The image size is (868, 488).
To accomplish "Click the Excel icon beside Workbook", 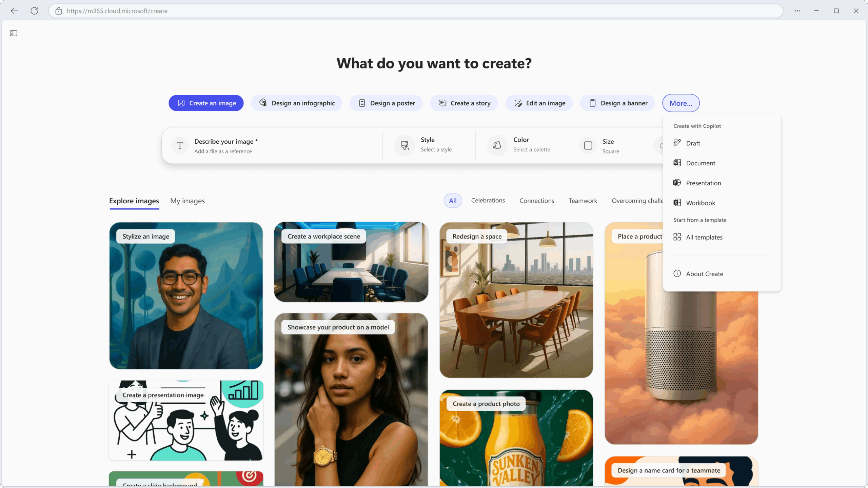I will pos(677,203).
